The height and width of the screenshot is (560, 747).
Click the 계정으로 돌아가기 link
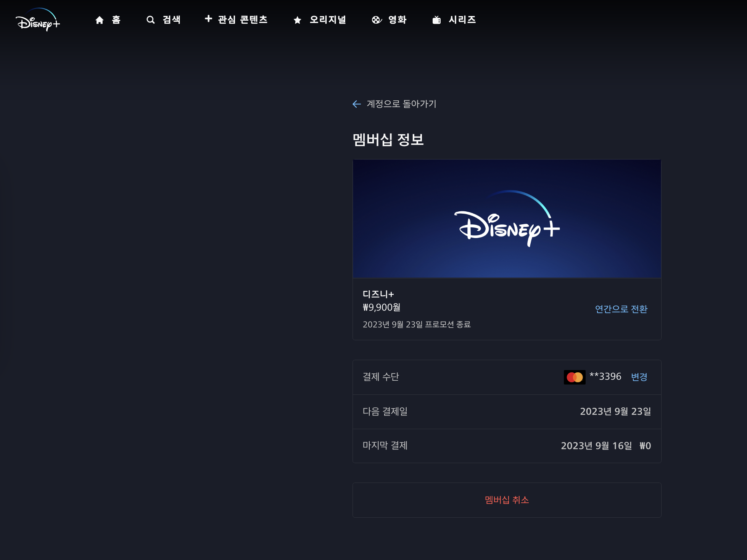pyautogui.click(x=401, y=104)
